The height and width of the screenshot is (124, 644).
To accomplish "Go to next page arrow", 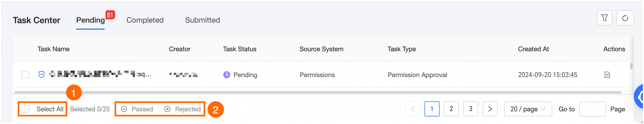I will click(x=490, y=109).
